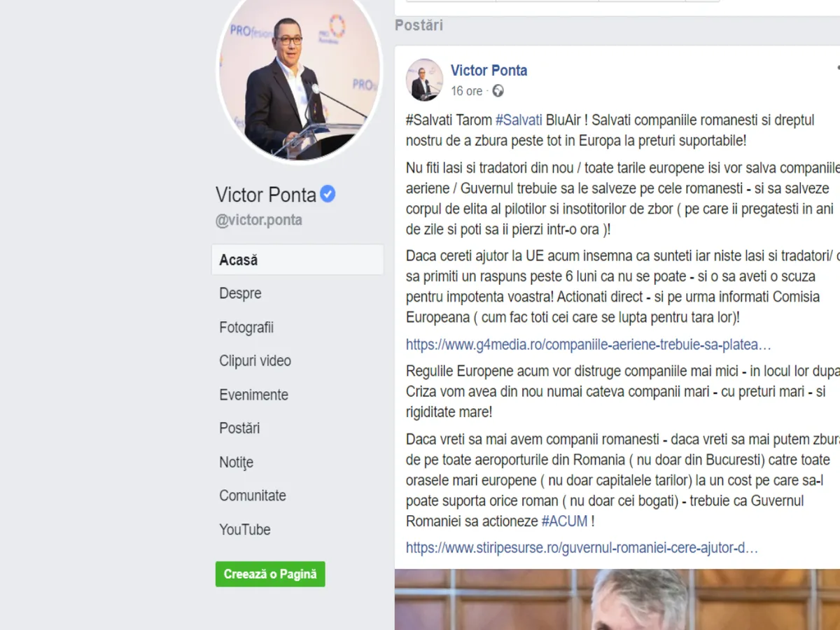The height and width of the screenshot is (630, 840).
Task: Open the large round profile photo
Action: point(300,80)
